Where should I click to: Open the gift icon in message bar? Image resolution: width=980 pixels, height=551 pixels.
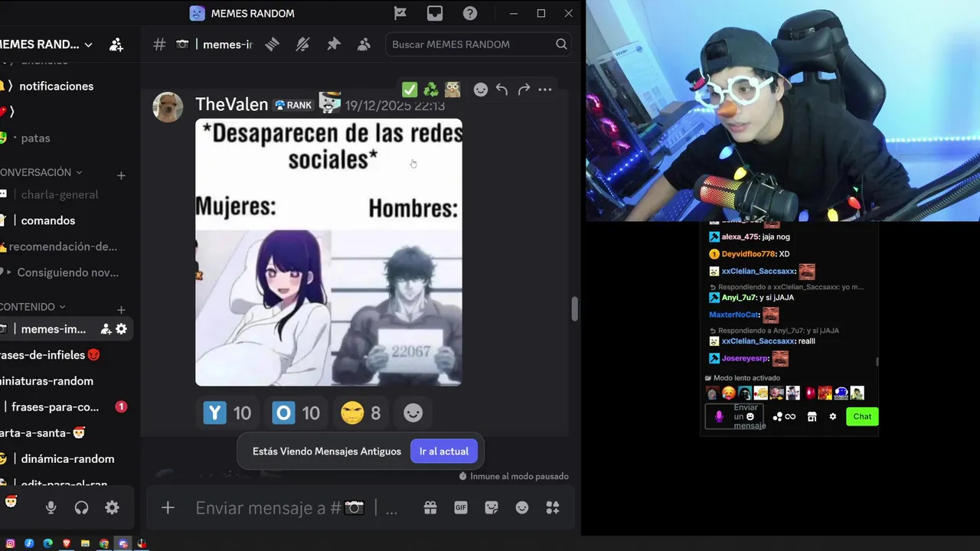pyautogui.click(x=430, y=507)
